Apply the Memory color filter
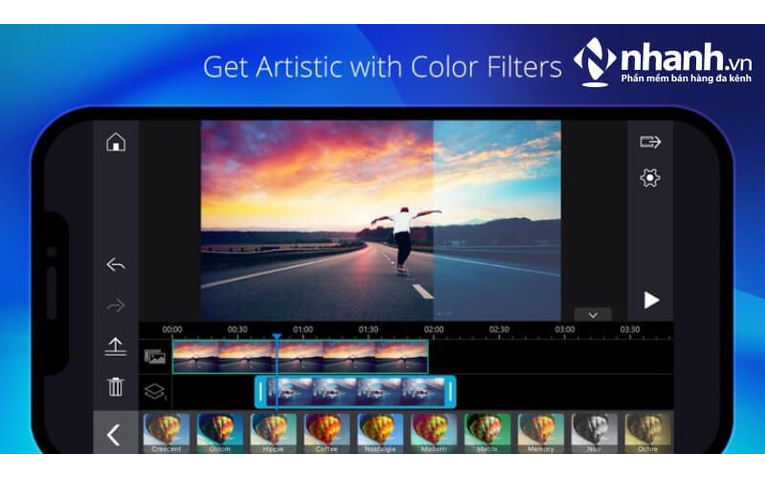Image resolution: width=765 pixels, height=478 pixels. 541,433
